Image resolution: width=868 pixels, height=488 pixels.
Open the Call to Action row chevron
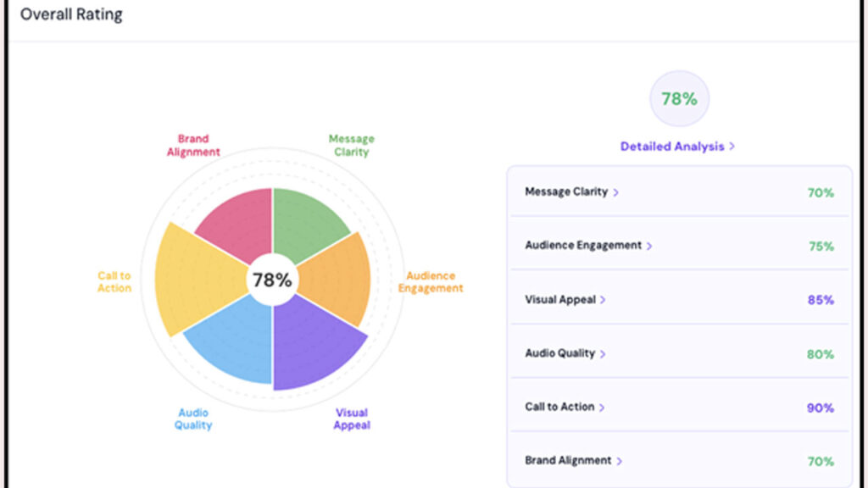point(602,408)
